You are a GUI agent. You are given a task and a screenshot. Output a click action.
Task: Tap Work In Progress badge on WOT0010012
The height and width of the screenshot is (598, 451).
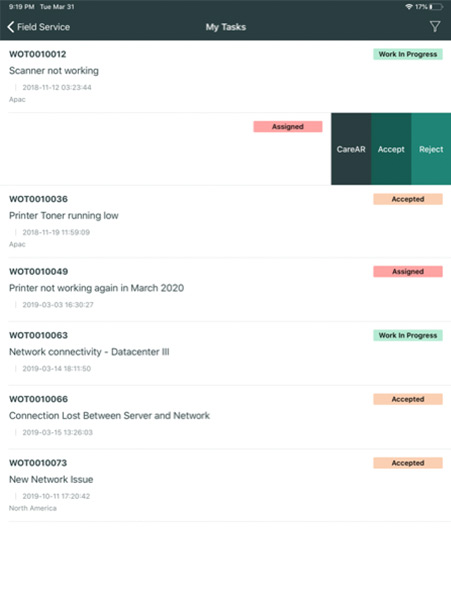(x=408, y=54)
